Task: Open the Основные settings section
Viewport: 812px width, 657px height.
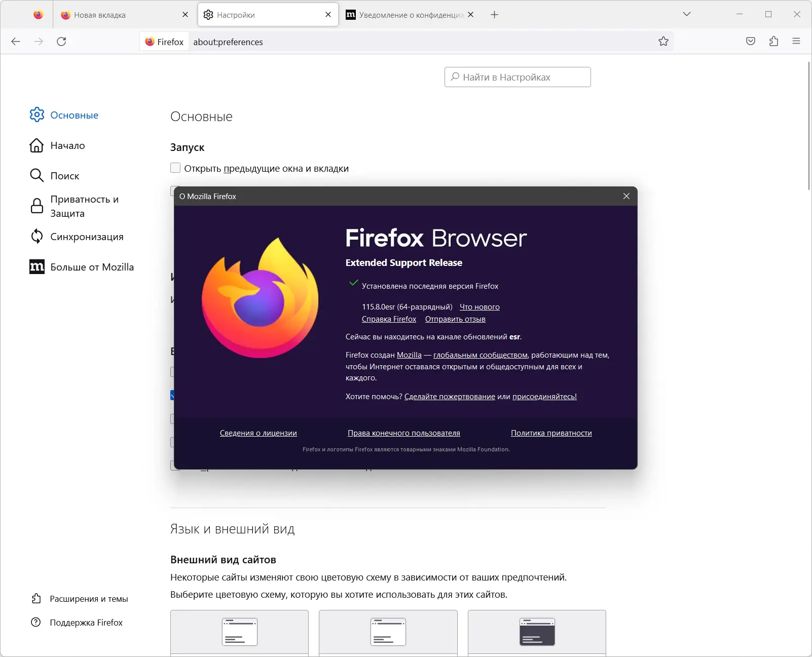Action: click(x=73, y=115)
